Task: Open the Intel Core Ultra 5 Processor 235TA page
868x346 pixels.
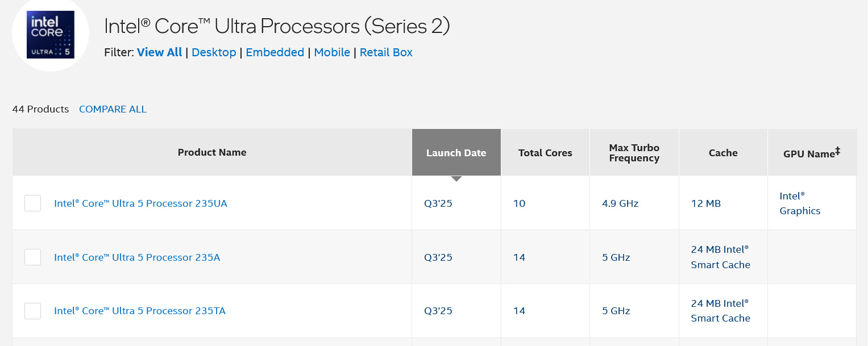Action: pos(140,311)
